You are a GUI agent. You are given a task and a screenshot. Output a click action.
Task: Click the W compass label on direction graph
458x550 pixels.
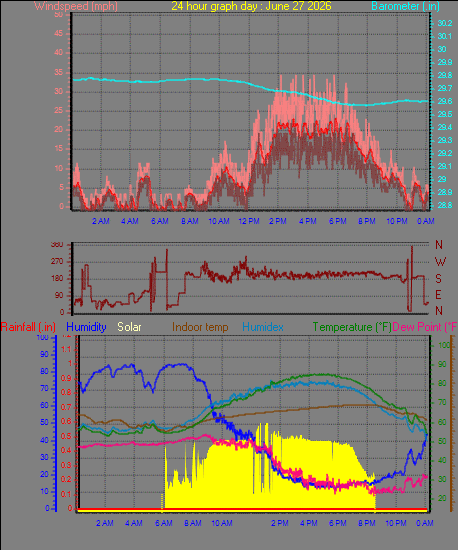point(440,262)
